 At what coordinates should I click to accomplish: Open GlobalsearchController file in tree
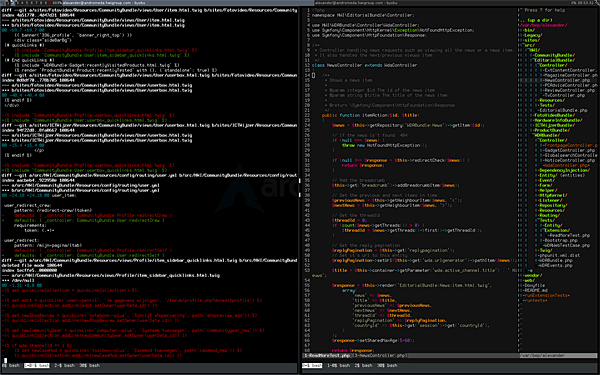click(569, 155)
